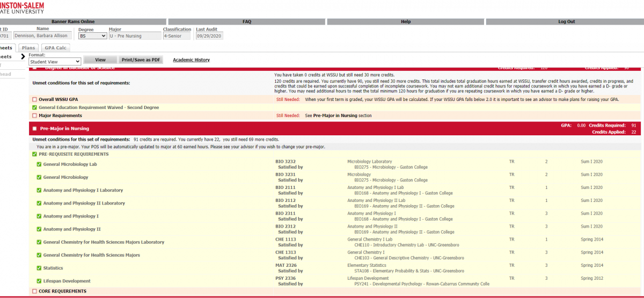Viewport: 644px width, 298px height.
Task: Open the Format dropdown set to Student View
Action: pos(55,62)
